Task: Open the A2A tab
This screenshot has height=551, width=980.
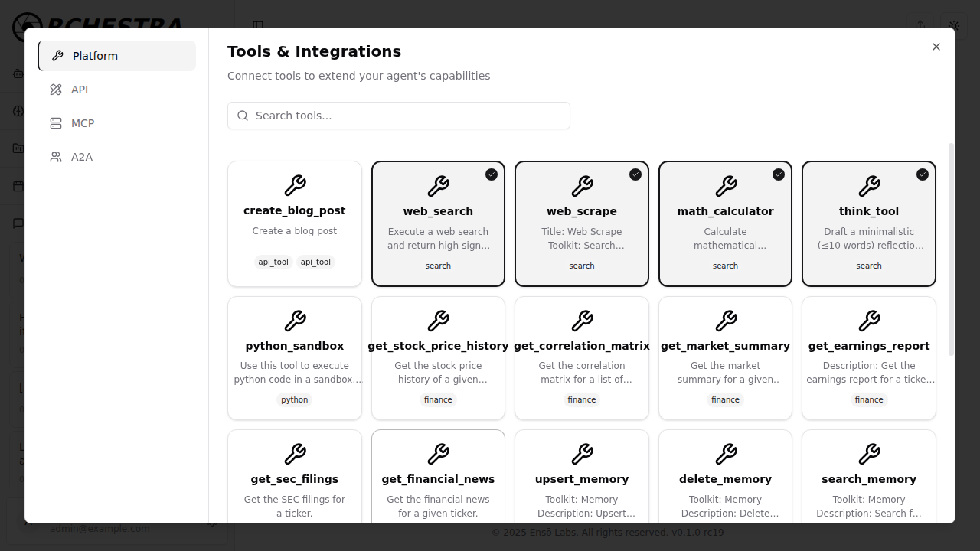Action: click(116, 157)
